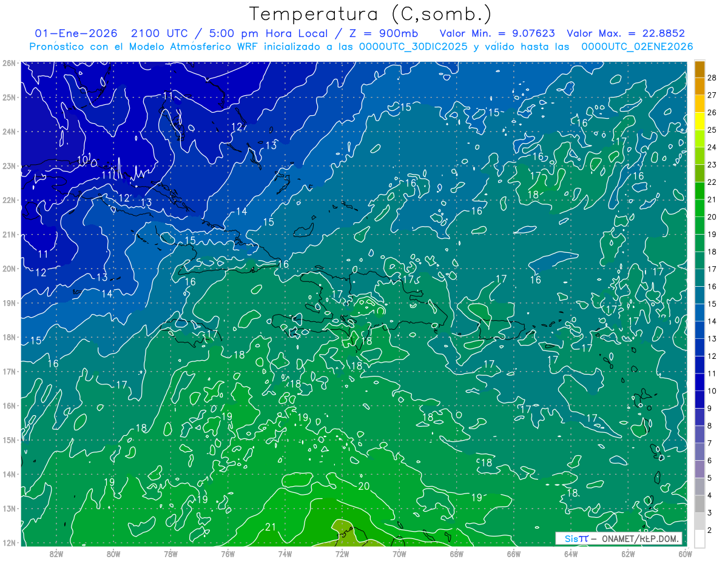728x562 pixels.
Task: Click the white swatch at the bottom of the scale
Action: click(x=699, y=538)
